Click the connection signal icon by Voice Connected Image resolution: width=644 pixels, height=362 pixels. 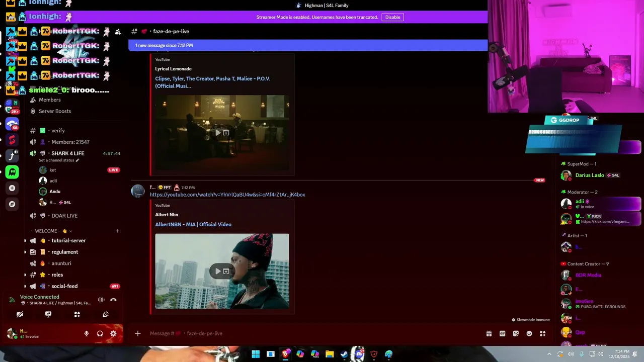[x=12, y=300]
